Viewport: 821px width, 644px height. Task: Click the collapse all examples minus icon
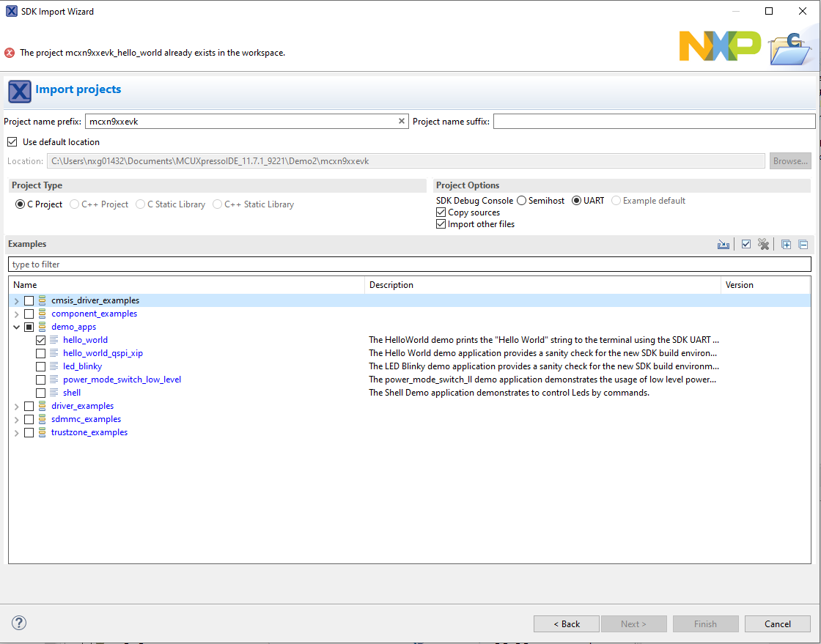803,245
